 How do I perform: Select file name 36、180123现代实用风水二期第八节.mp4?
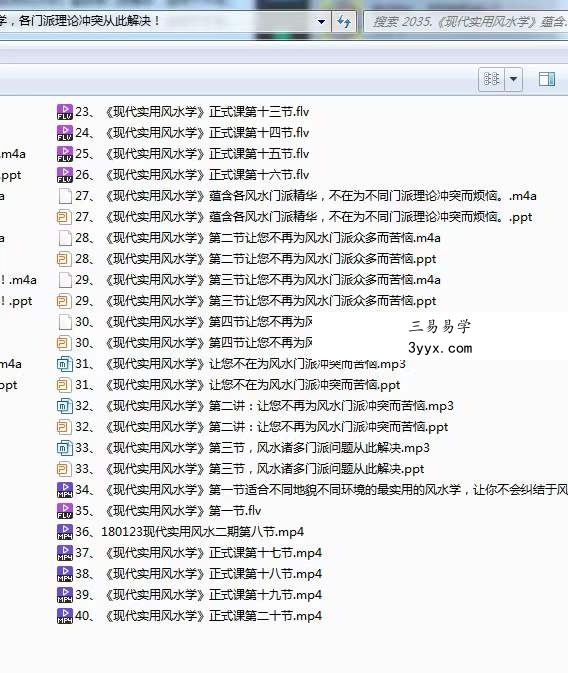click(189, 532)
